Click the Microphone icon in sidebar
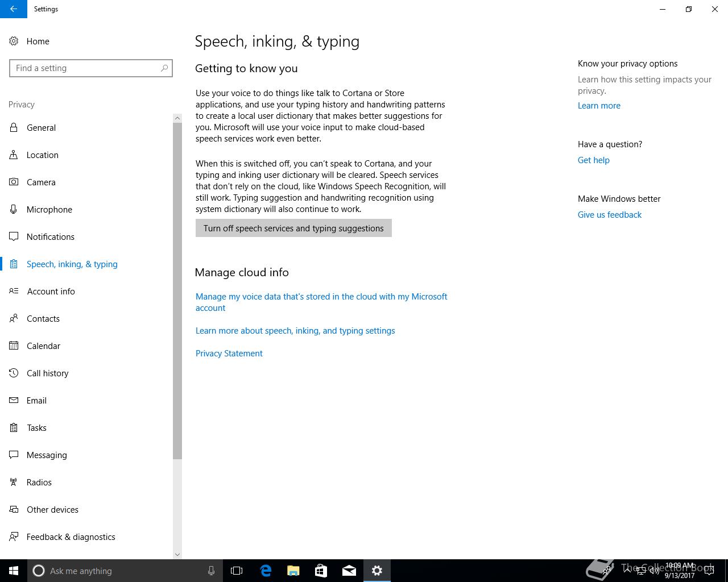Screen dimensions: 728x582 14,209
